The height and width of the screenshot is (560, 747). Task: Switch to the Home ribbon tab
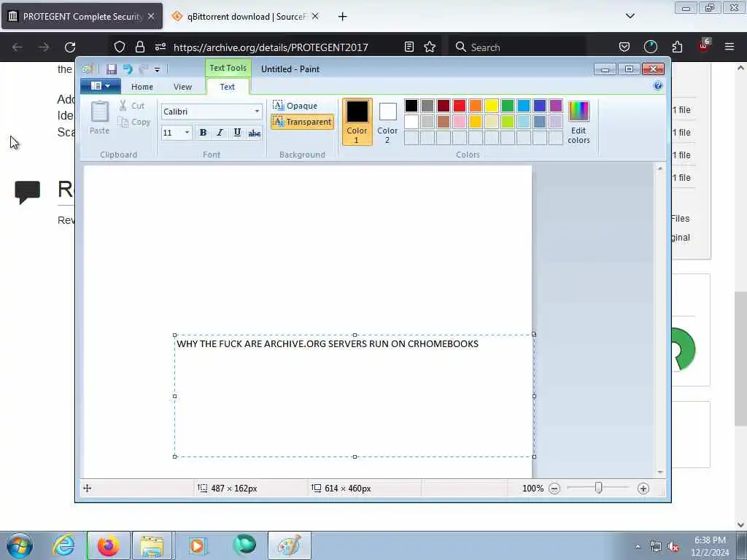142,87
